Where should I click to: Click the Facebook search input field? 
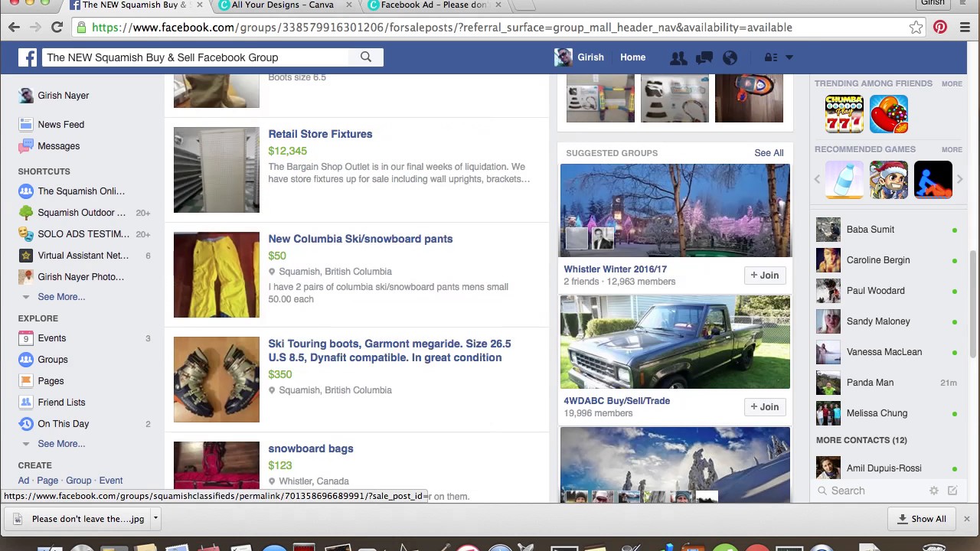[195, 57]
